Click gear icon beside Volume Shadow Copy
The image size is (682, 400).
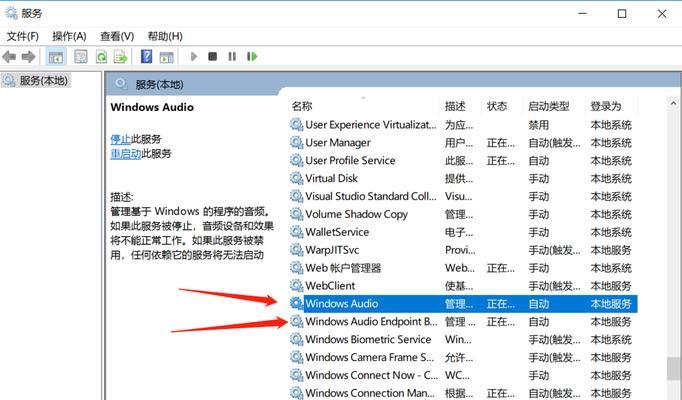pyautogui.click(x=297, y=214)
